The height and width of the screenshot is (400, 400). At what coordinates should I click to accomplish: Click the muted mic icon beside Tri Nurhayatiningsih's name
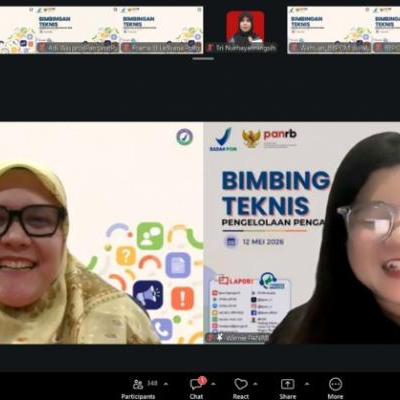210,48
